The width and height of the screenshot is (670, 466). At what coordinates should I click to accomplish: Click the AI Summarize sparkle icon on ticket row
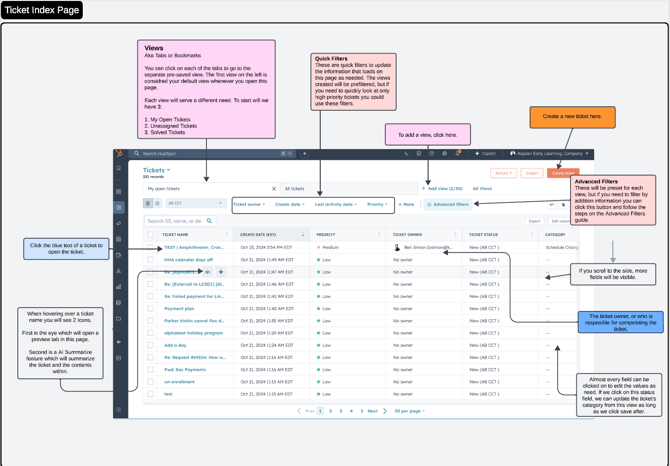click(x=221, y=272)
